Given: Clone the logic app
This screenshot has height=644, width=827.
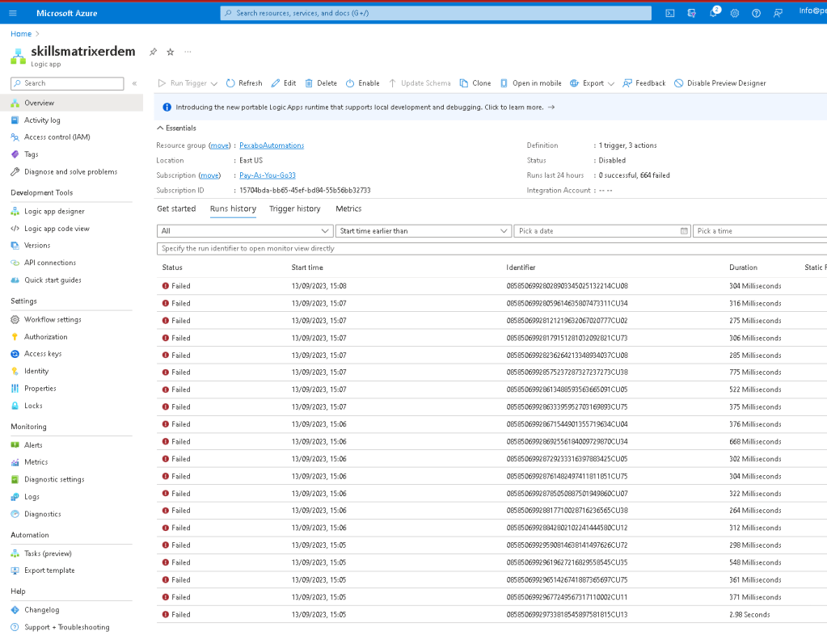Looking at the screenshot, I should click(x=475, y=83).
